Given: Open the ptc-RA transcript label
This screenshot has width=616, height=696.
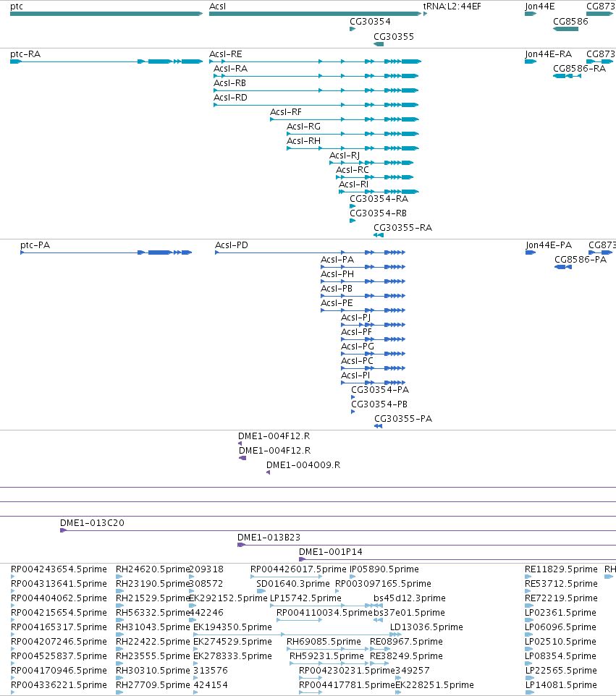Looking at the screenshot, I should tap(25, 54).
